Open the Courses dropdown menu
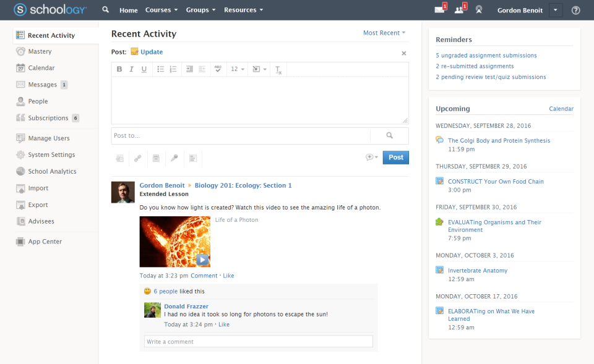The image size is (594, 364). point(161,10)
